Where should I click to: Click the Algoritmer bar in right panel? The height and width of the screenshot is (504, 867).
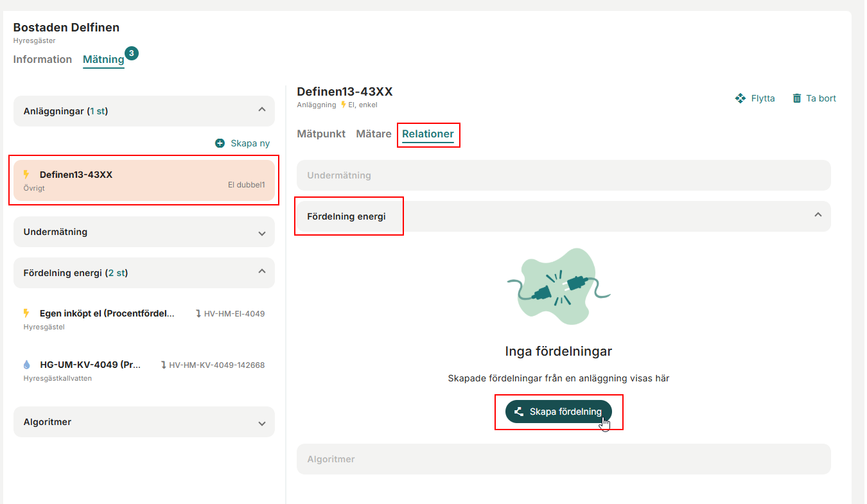pyautogui.click(x=563, y=459)
